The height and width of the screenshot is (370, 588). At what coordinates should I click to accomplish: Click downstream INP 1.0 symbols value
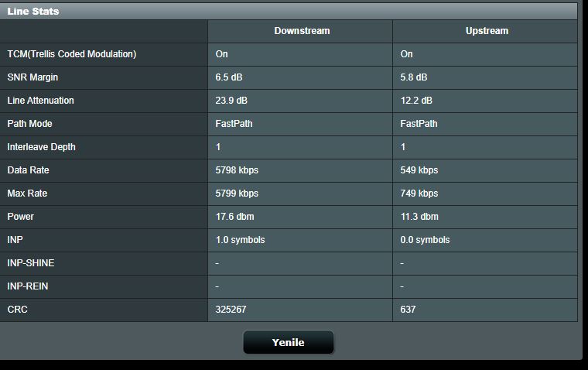[240, 240]
